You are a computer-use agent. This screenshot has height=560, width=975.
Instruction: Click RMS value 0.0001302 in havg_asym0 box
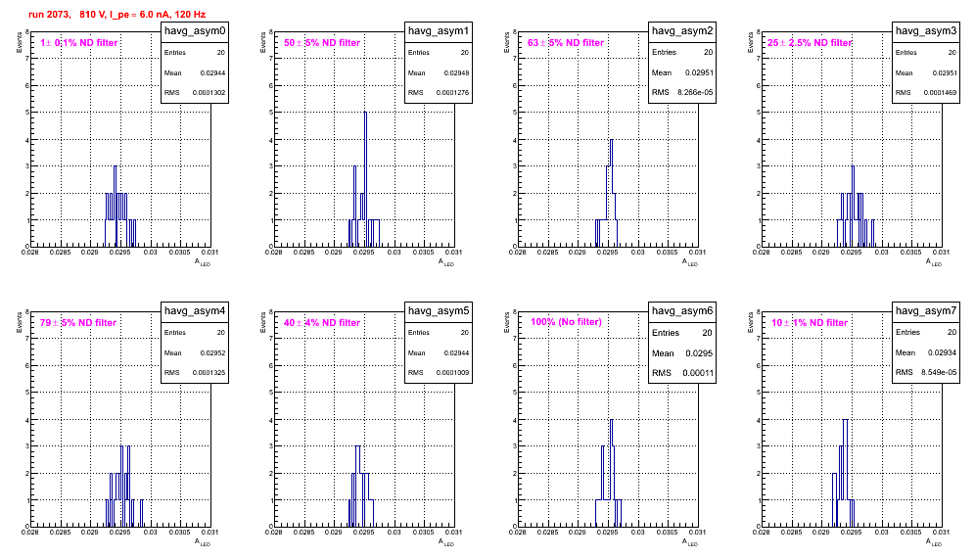tap(209, 93)
